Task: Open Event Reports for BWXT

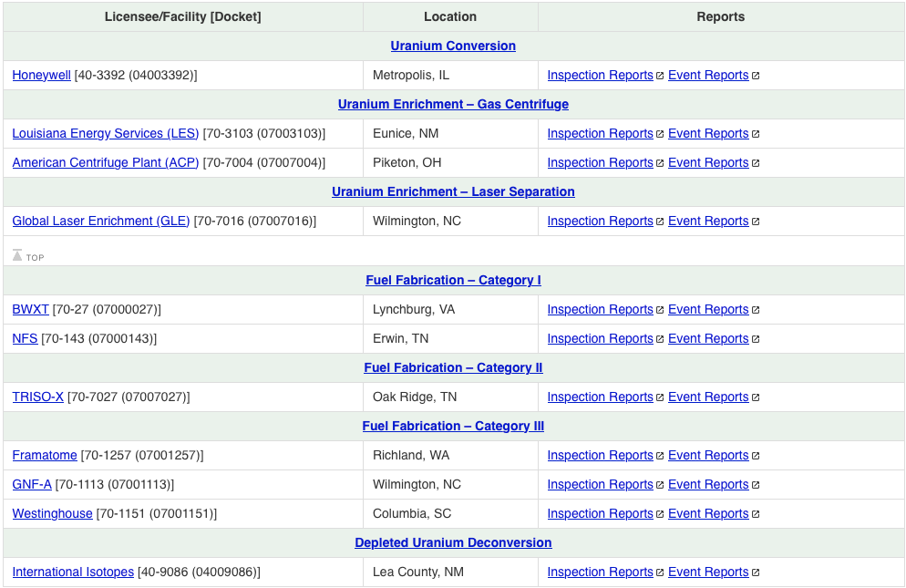Action: point(708,309)
